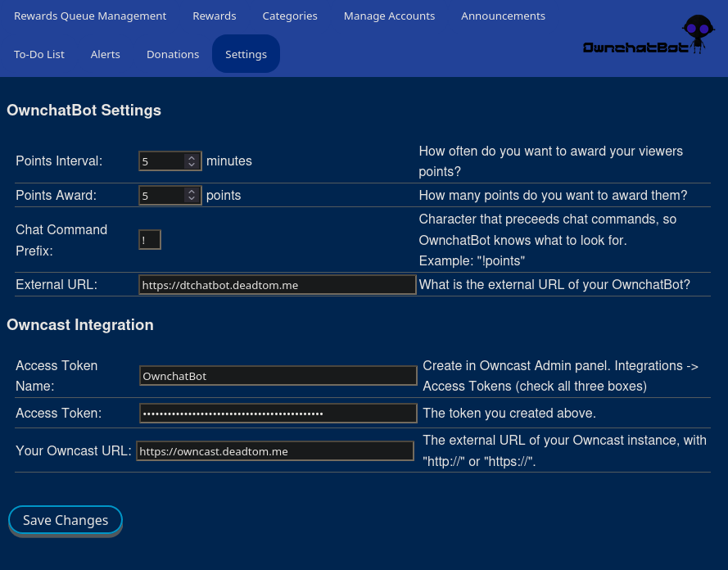Click the OwnchatBot robot logo icon
728x570 pixels.
pyautogui.click(x=697, y=34)
